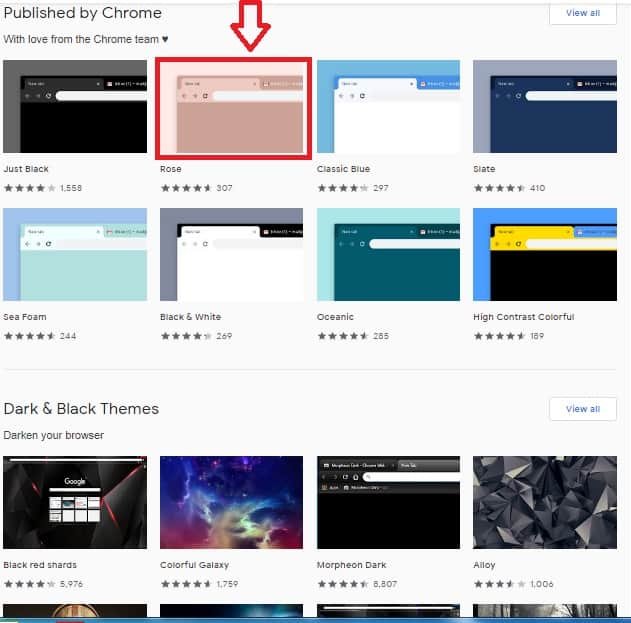Click the Oceanic title text

click(335, 317)
